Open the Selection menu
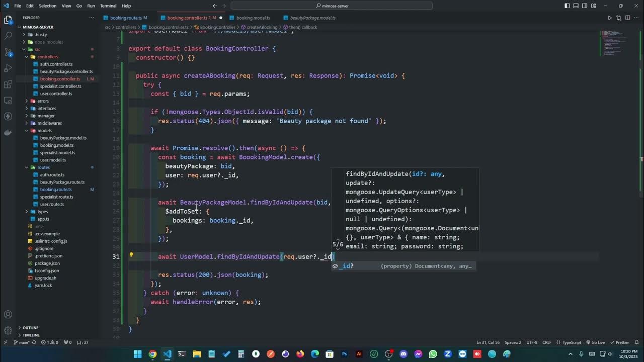Screen dimensions: 644x362 coord(47,6)
